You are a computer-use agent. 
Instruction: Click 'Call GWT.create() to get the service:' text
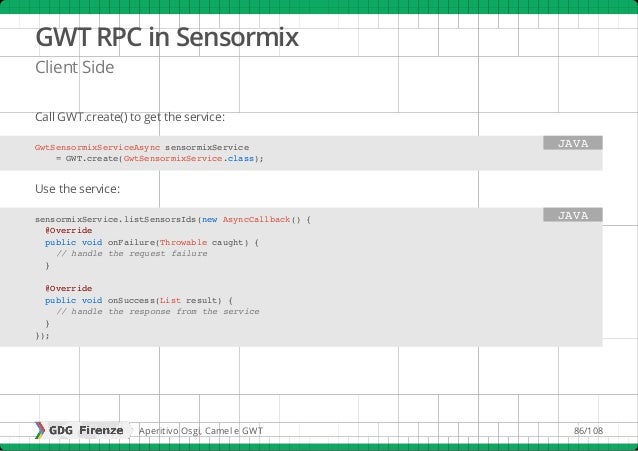pyautogui.click(x=130, y=117)
